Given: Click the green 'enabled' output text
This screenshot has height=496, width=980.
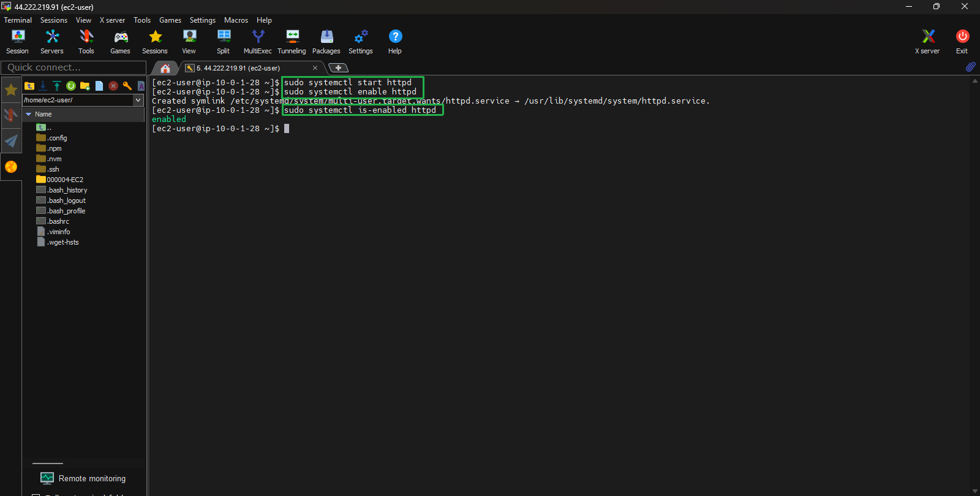Looking at the screenshot, I should point(169,120).
